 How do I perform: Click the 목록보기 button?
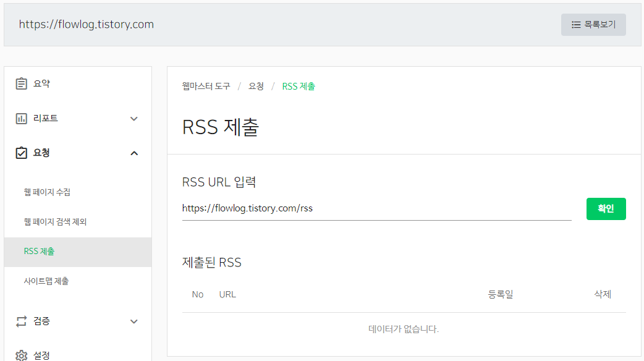(593, 25)
